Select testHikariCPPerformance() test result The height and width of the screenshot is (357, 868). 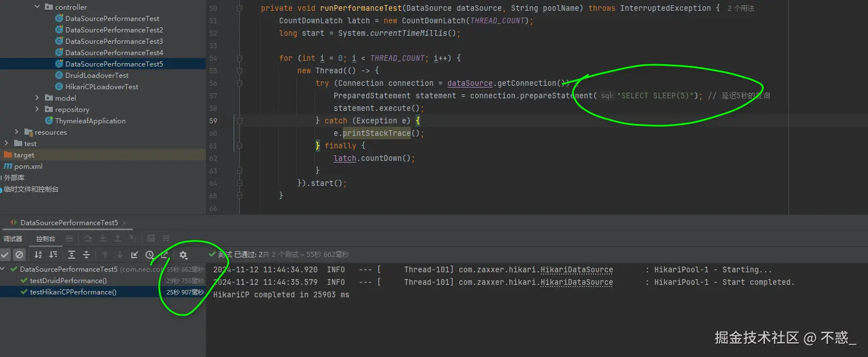tap(73, 292)
